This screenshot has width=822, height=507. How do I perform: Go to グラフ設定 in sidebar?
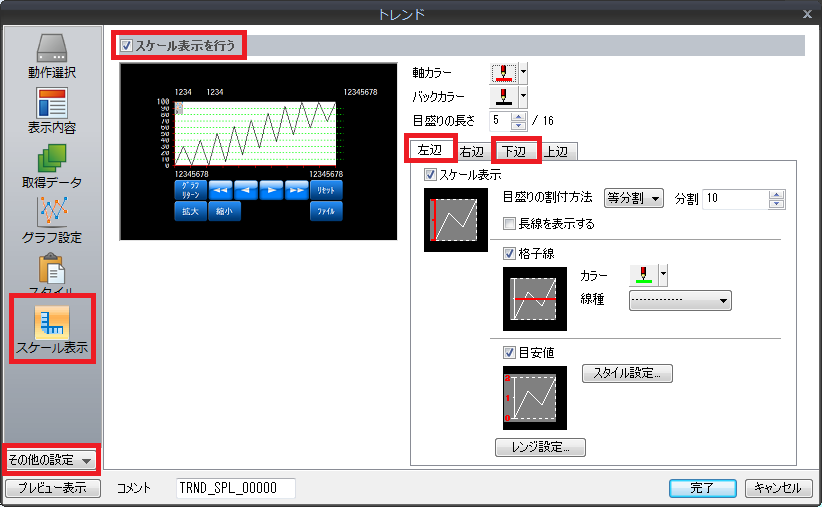tap(51, 220)
